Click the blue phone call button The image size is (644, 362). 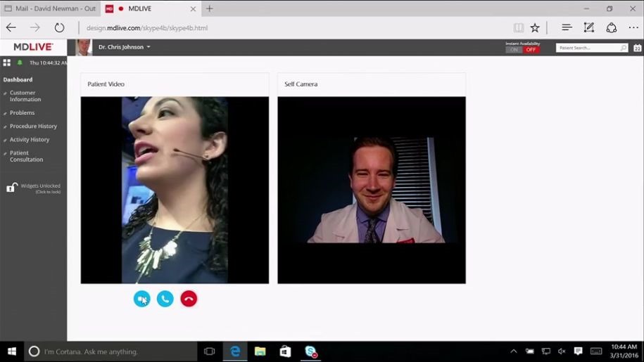pyautogui.click(x=165, y=299)
